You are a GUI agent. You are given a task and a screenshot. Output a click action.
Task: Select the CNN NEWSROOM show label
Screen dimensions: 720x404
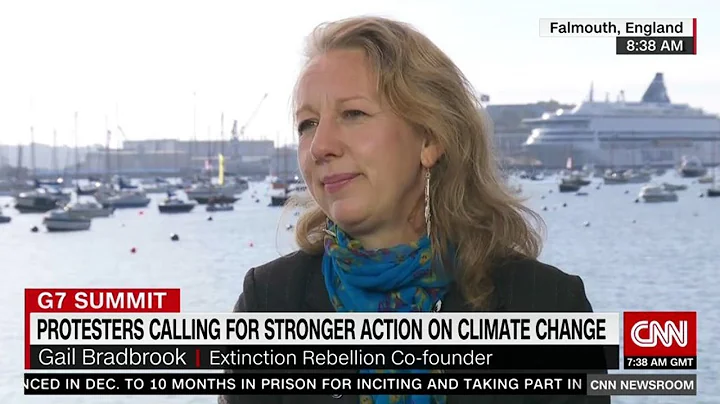coord(641,385)
